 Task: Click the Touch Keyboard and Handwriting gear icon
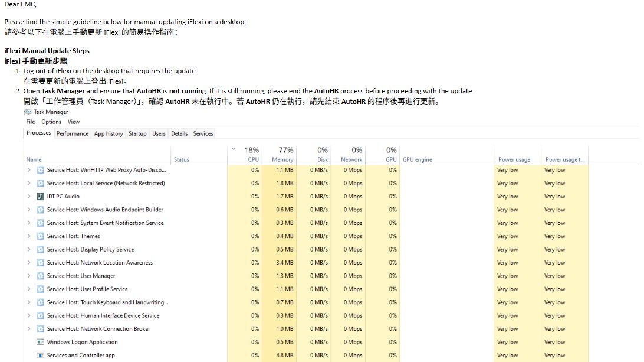pos(40,302)
